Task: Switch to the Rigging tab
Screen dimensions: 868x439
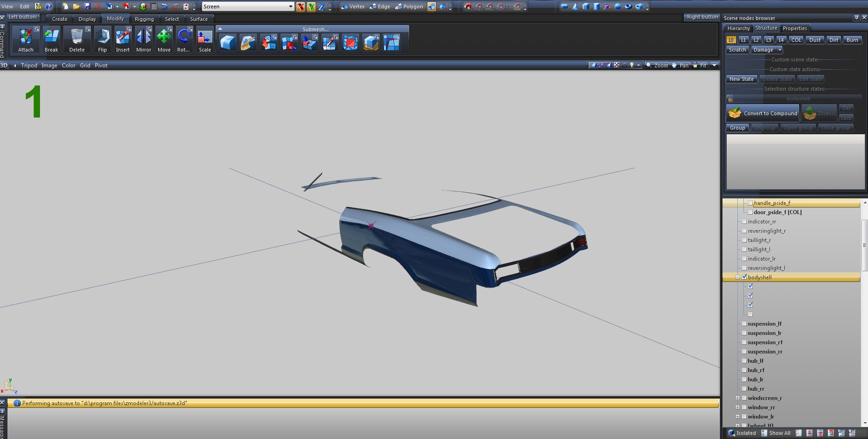Action: coord(144,19)
